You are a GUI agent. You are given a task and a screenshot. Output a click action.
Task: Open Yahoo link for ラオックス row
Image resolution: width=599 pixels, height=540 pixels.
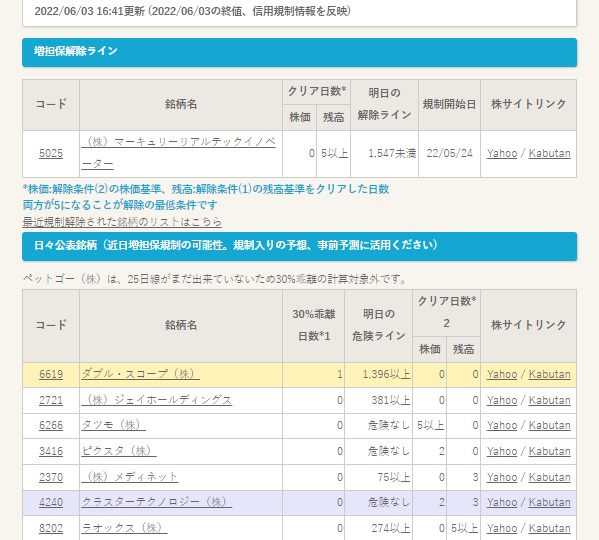click(x=502, y=529)
